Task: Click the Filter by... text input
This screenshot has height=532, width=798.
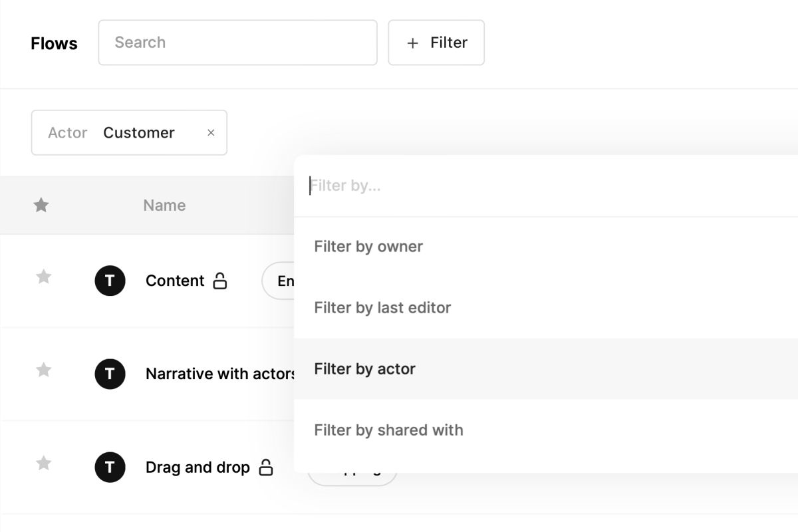Action: tap(532, 186)
